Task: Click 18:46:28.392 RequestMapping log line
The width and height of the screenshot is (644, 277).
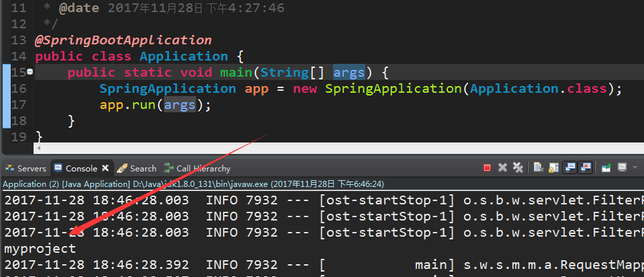Action: (324, 265)
